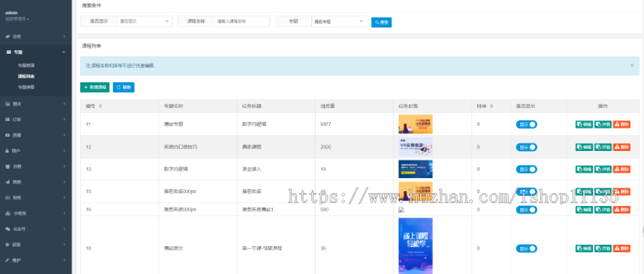
Task: Click the 专题 grid icon in sidebar
Action: (x=8, y=52)
